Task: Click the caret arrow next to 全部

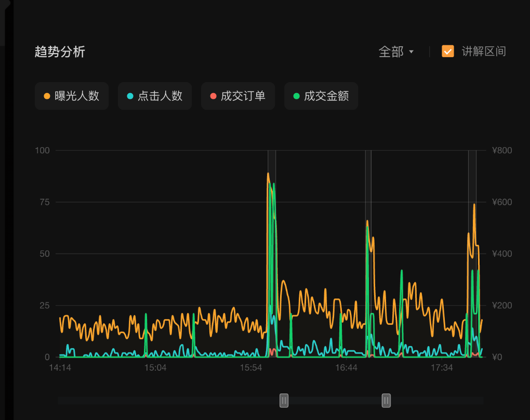Action: 412,52
